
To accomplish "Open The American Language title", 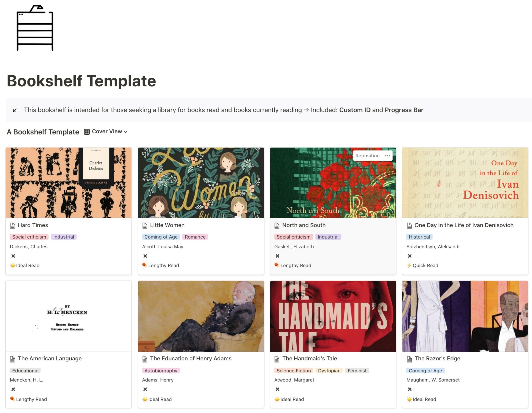I will pyautogui.click(x=50, y=359).
